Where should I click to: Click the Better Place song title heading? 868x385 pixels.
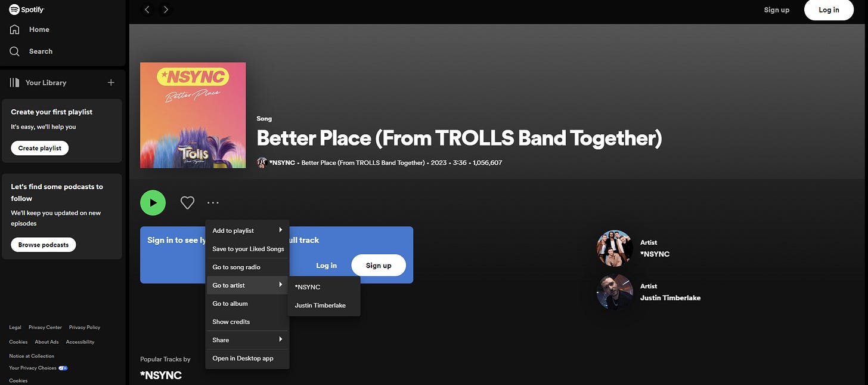459,138
